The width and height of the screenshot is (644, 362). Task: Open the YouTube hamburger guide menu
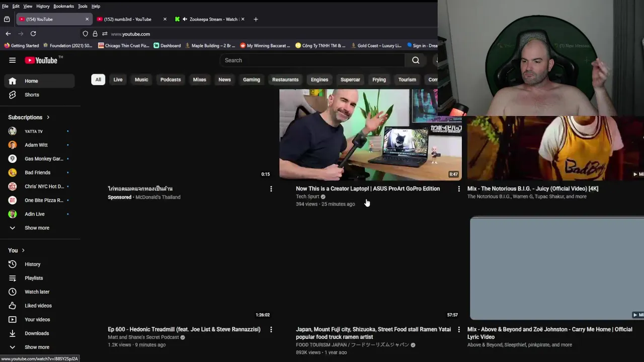[x=12, y=60]
